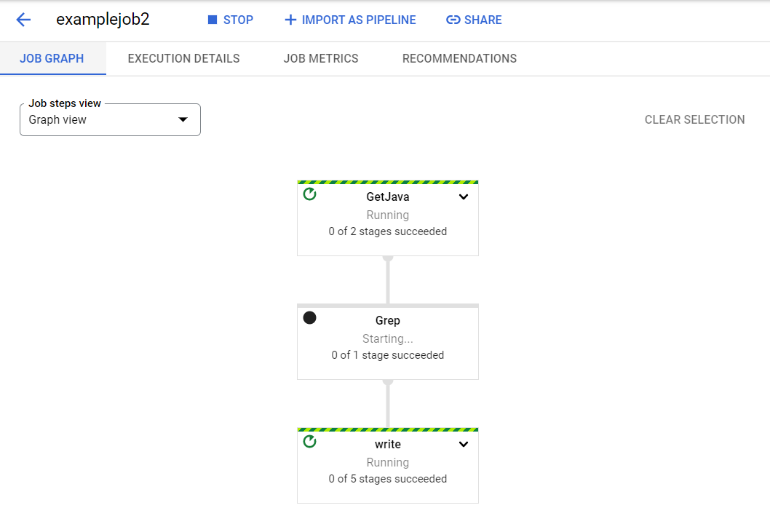This screenshot has height=532, width=770.
Task: Switch to the EXECUTION DETAILS tab
Action: [x=183, y=58]
